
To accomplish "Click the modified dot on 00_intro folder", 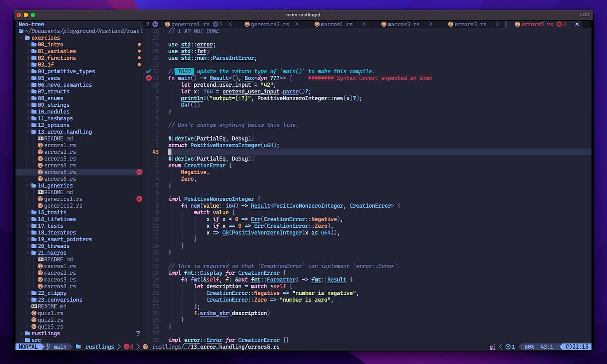I will pyautogui.click(x=139, y=44).
